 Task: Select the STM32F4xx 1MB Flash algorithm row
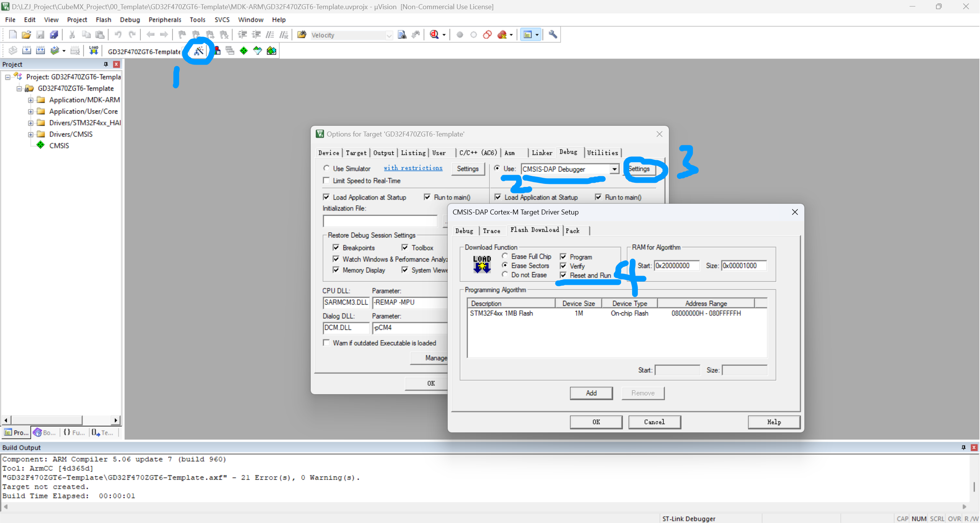click(x=617, y=313)
